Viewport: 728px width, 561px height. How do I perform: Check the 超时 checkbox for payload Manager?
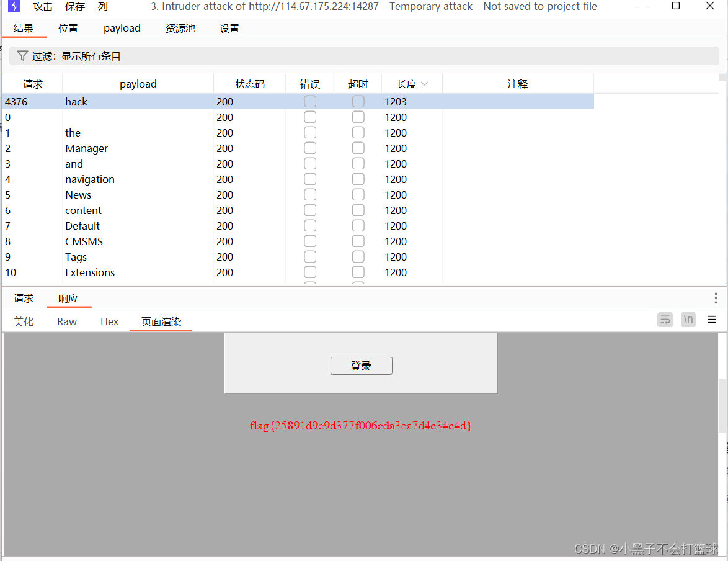358,148
